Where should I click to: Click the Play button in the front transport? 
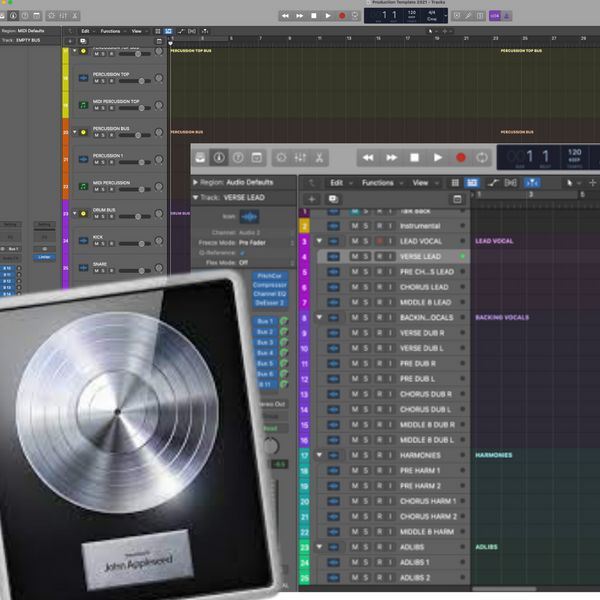click(437, 158)
